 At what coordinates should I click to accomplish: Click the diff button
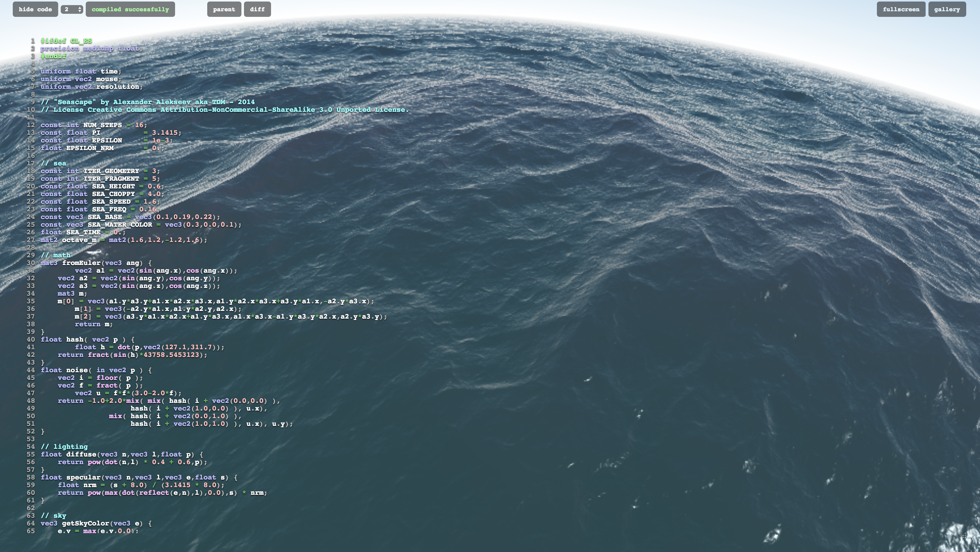click(x=257, y=9)
